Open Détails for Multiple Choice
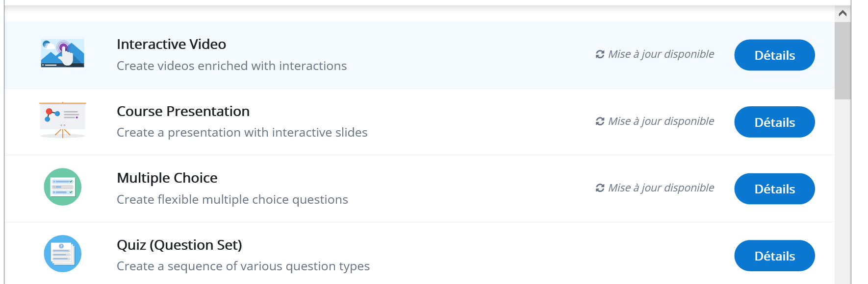Screen dimensions: 868x284 774,189
